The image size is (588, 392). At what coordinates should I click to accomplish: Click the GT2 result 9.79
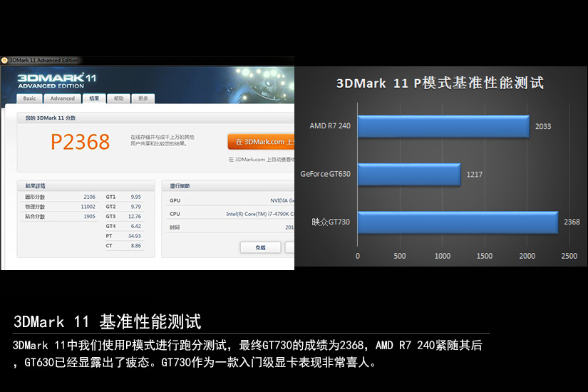[135, 206]
